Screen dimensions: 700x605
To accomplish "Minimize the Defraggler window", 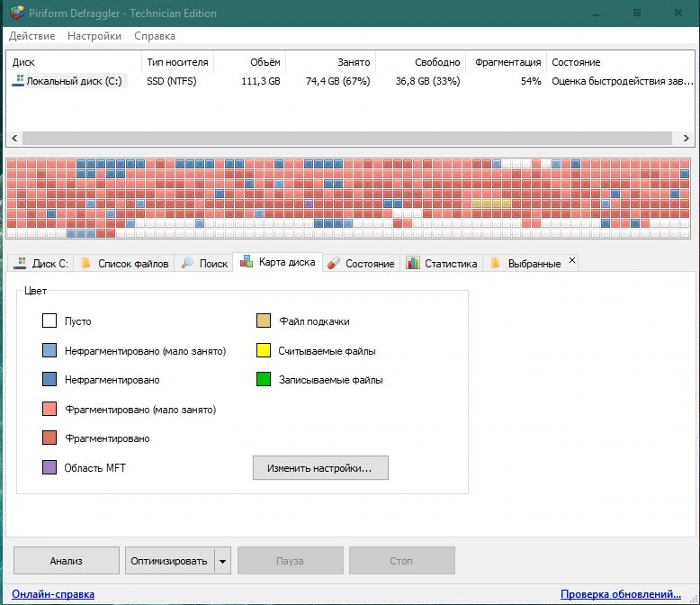I will pyautogui.click(x=597, y=13).
